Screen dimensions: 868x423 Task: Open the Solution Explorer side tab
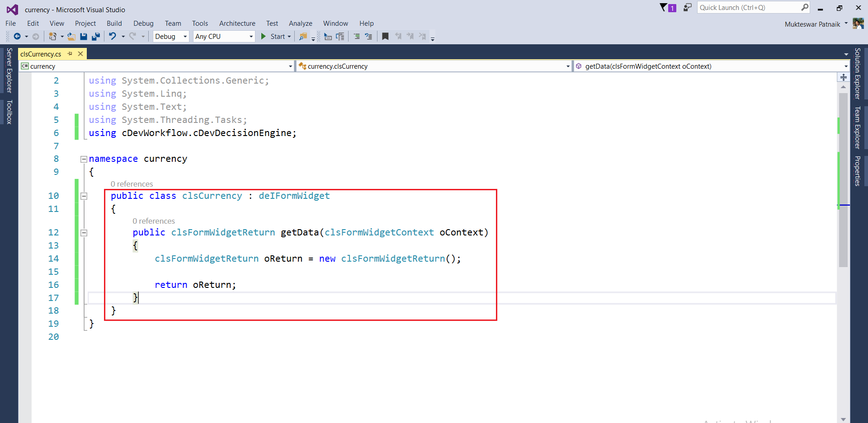[x=858, y=74]
